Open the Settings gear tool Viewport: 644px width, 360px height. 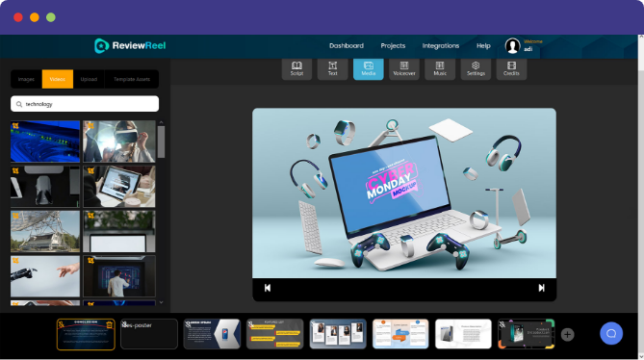tap(476, 69)
